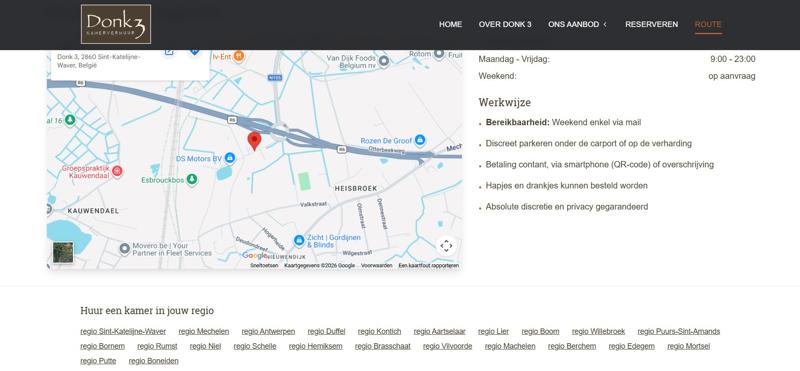Open regio Mechelen link
Viewport: 800px width, 371px height.
point(204,331)
